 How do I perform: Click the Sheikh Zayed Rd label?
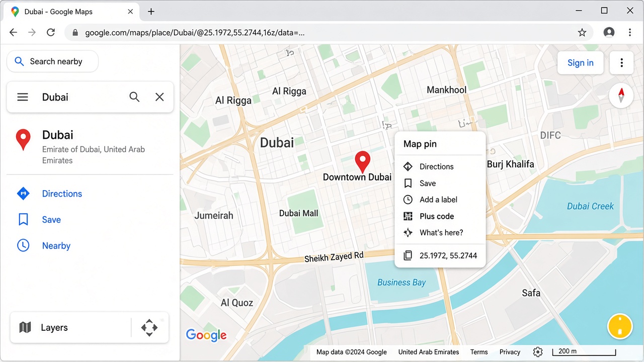click(334, 257)
